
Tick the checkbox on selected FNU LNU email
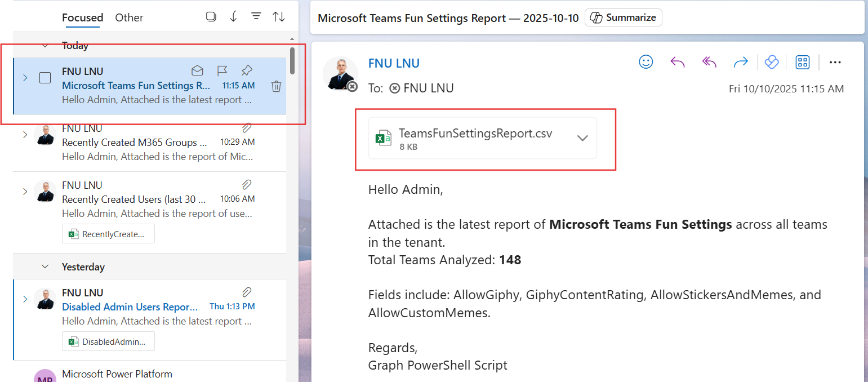45,78
